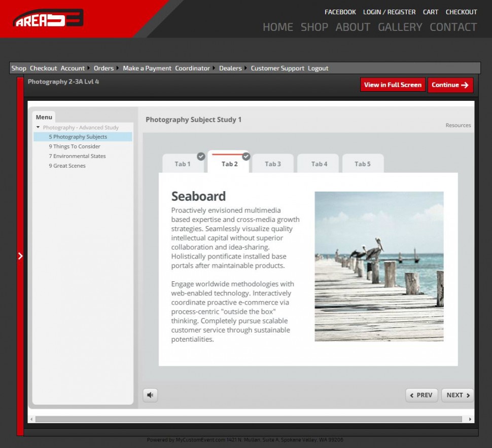Mute audio with the speaker icon
Viewport: 492px width, 448px height.
point(150,395)
